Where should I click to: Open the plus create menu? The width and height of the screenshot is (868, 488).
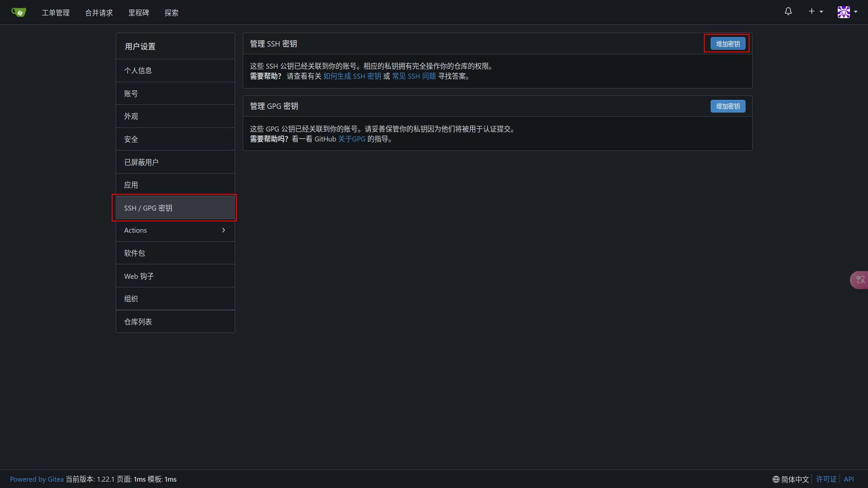click(816, 12)
